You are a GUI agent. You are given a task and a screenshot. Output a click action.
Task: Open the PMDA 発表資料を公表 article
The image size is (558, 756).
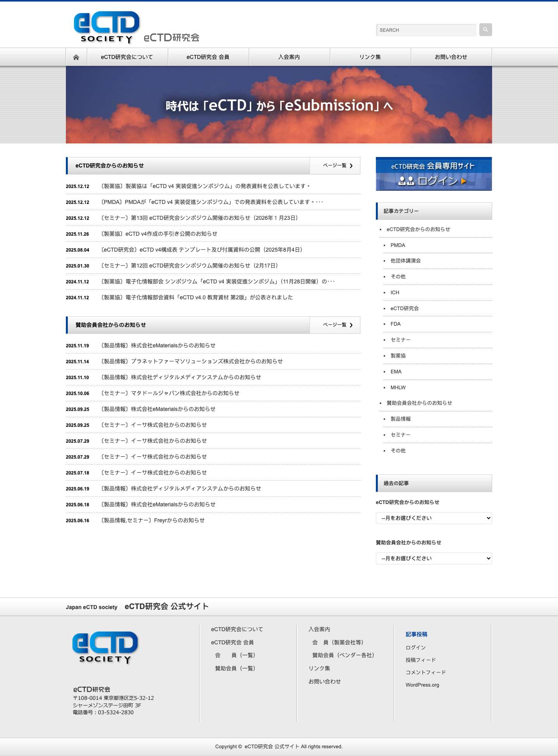pos(212,202)
